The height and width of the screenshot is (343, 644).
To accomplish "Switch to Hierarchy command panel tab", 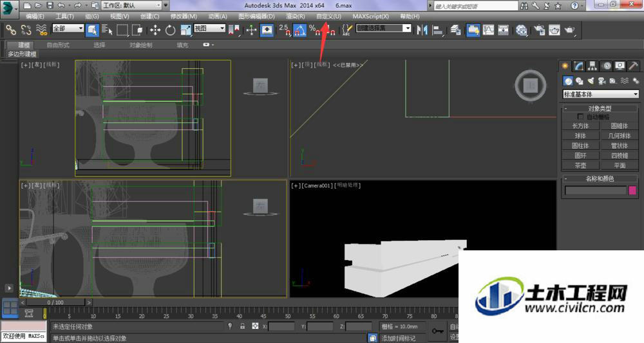I will pyautogui.click(x=592, y=66).
